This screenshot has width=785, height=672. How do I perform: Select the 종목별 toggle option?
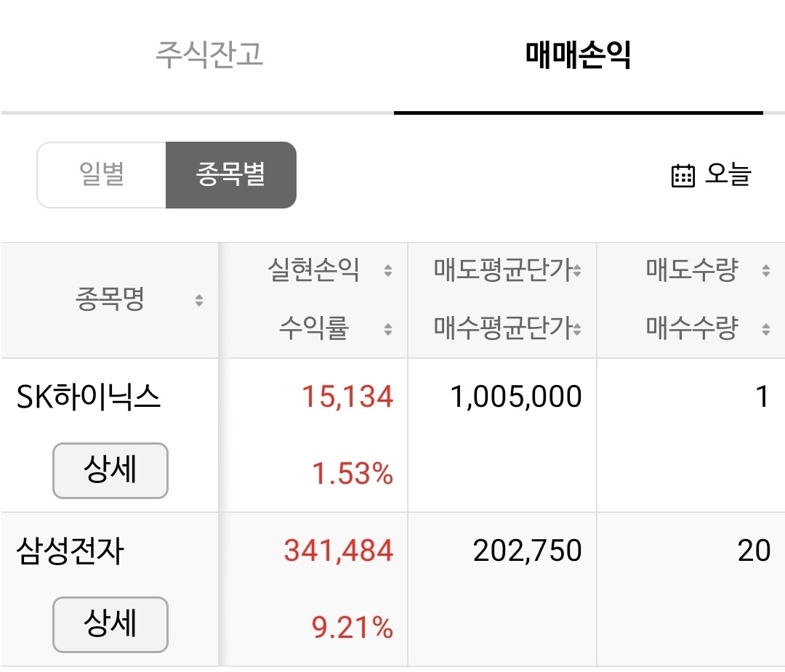click(230, 175)
